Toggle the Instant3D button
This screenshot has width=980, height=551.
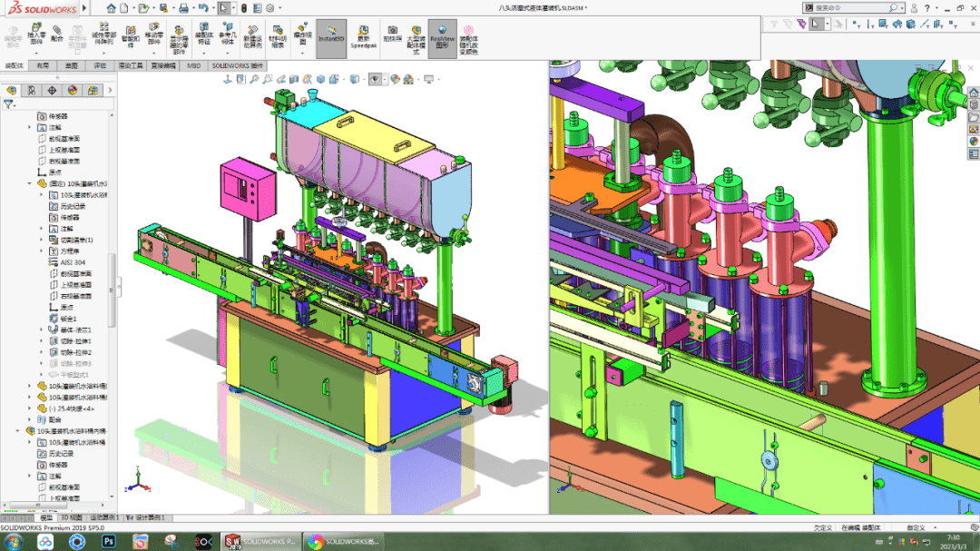pos(331,38)
